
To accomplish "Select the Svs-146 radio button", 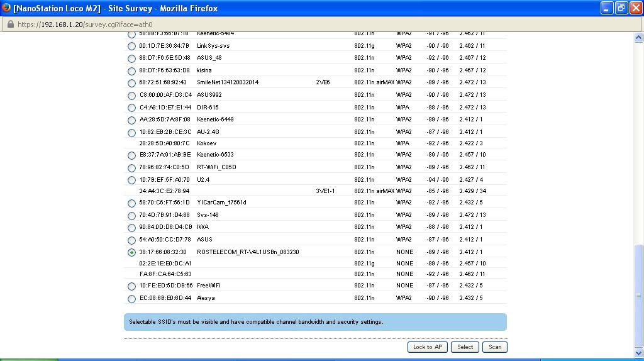I will (131, 216).
